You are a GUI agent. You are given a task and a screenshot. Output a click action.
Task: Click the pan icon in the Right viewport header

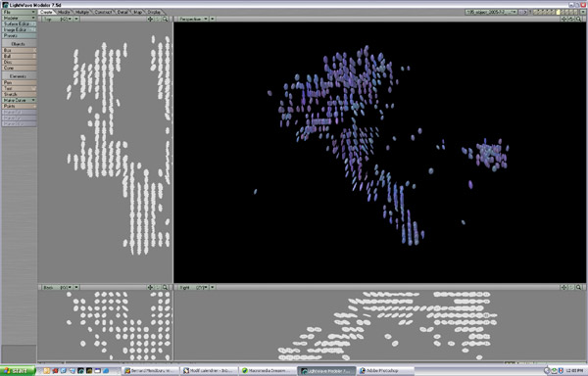coord(563,287)
